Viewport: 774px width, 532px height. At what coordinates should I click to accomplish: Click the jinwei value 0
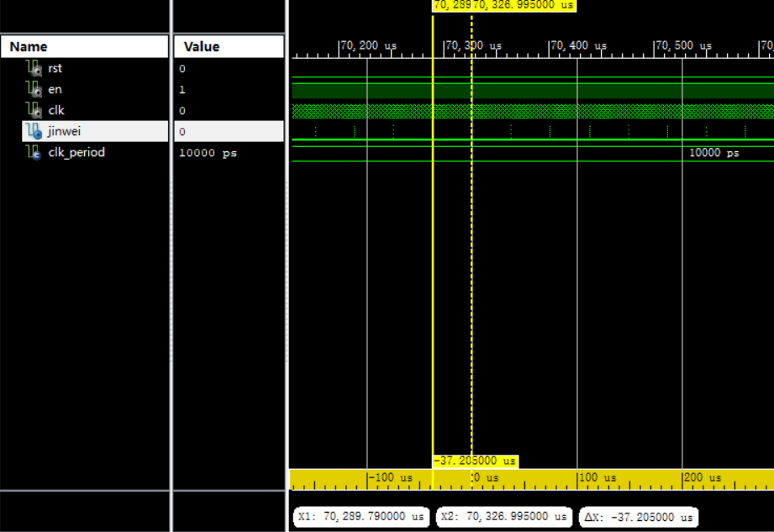(182, 132)
